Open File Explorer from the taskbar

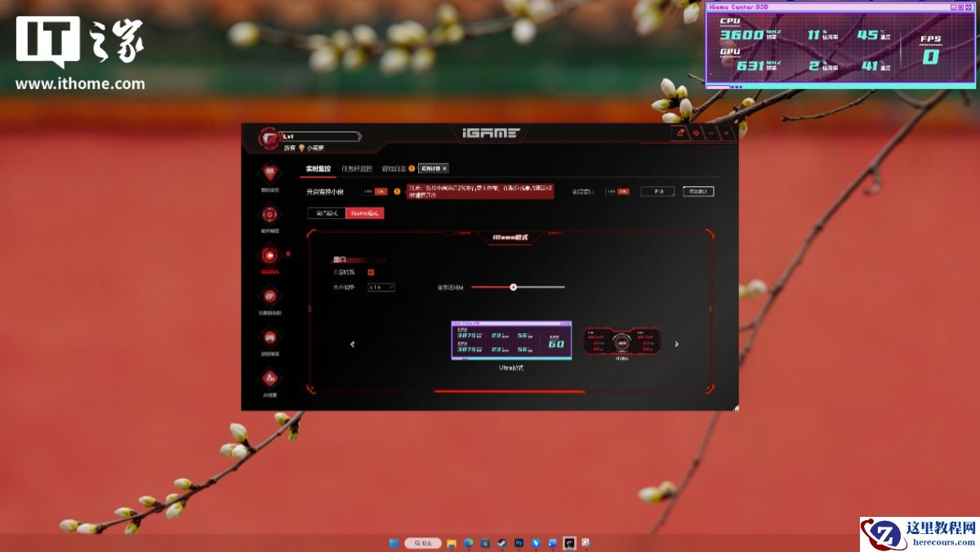[x=452, y=543]
